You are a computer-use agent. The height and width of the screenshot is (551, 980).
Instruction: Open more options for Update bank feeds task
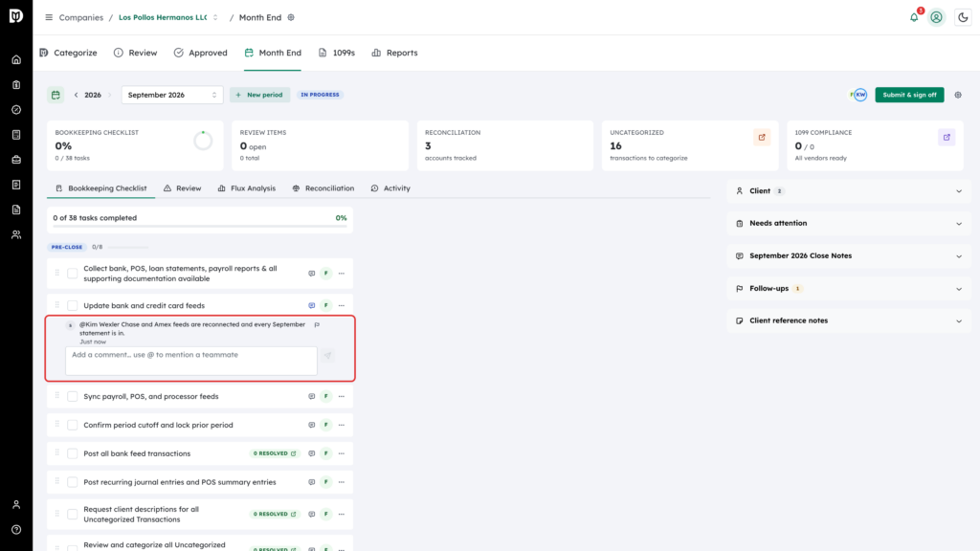tap(342, 305)
